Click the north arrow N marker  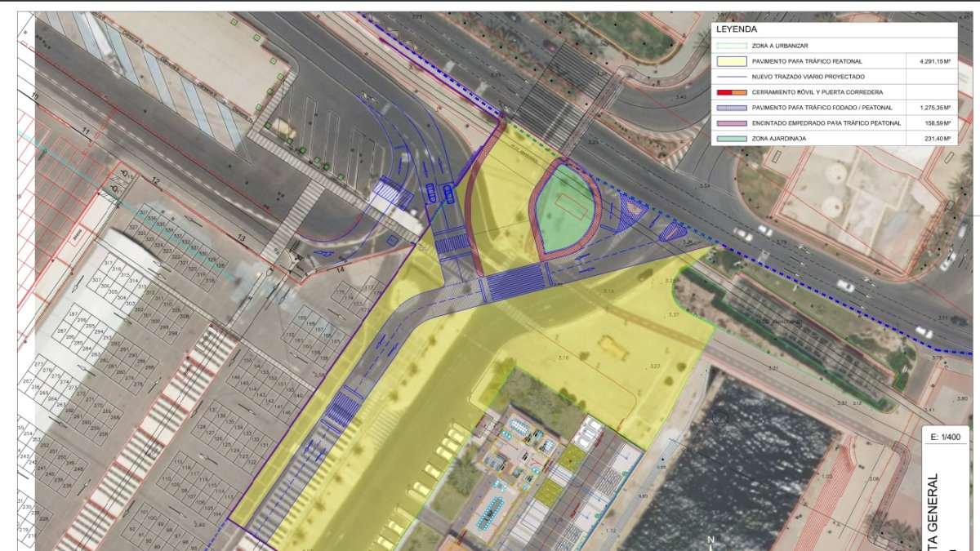(710, 540)
